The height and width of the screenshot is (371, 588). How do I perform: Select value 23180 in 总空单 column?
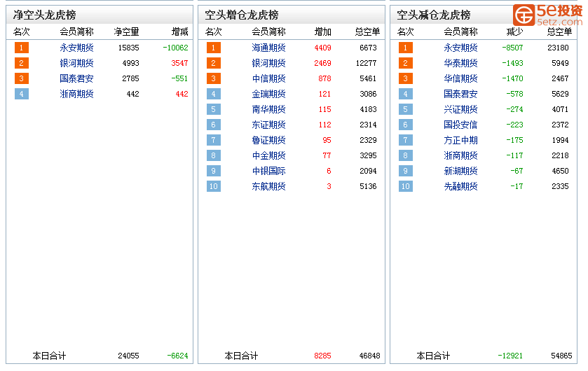pos(558,48)
